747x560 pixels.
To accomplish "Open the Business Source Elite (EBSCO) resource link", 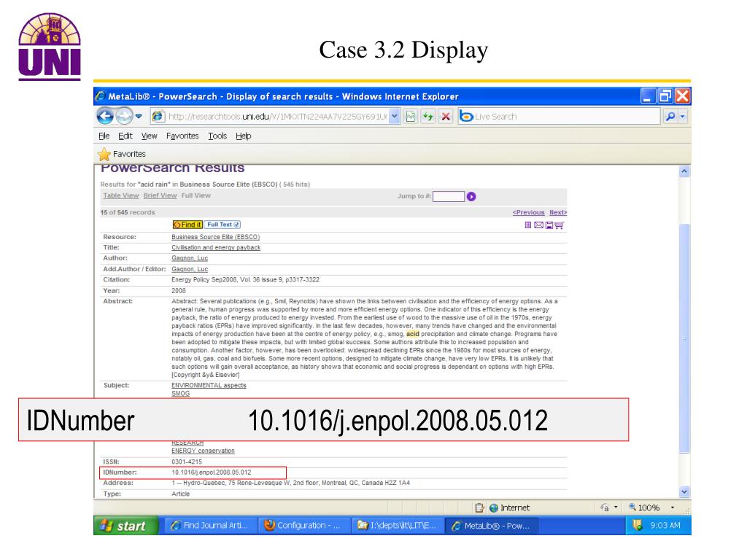I will [215, 237].
